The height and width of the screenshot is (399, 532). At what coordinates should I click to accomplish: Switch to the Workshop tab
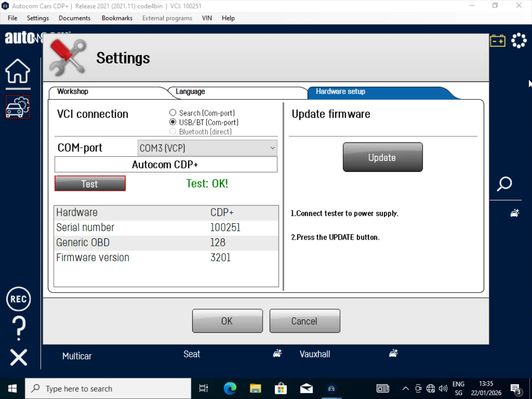[108, 92]
